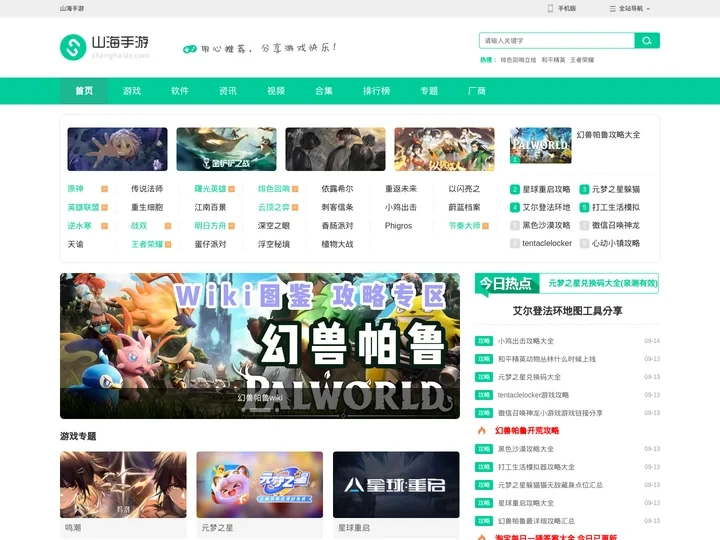
Task: Click 攻略 tag beside 小鸡出击攻略大全
Action: [484, 341]
